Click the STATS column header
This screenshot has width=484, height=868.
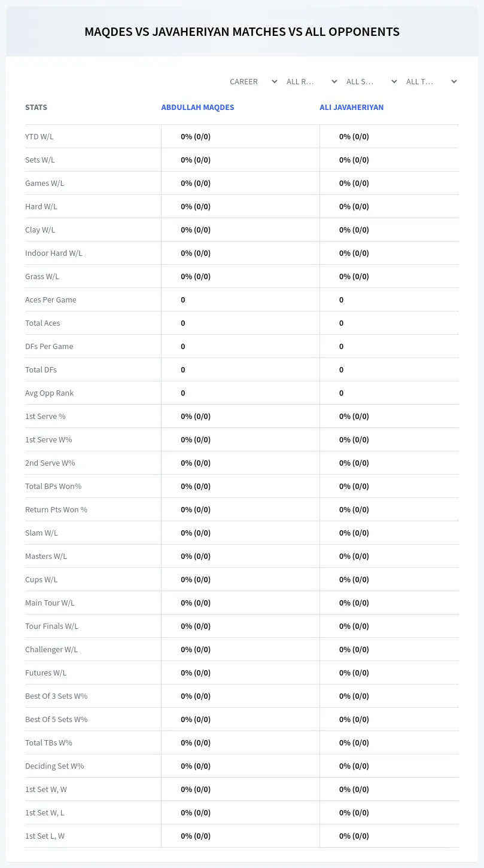pos(36,108)
